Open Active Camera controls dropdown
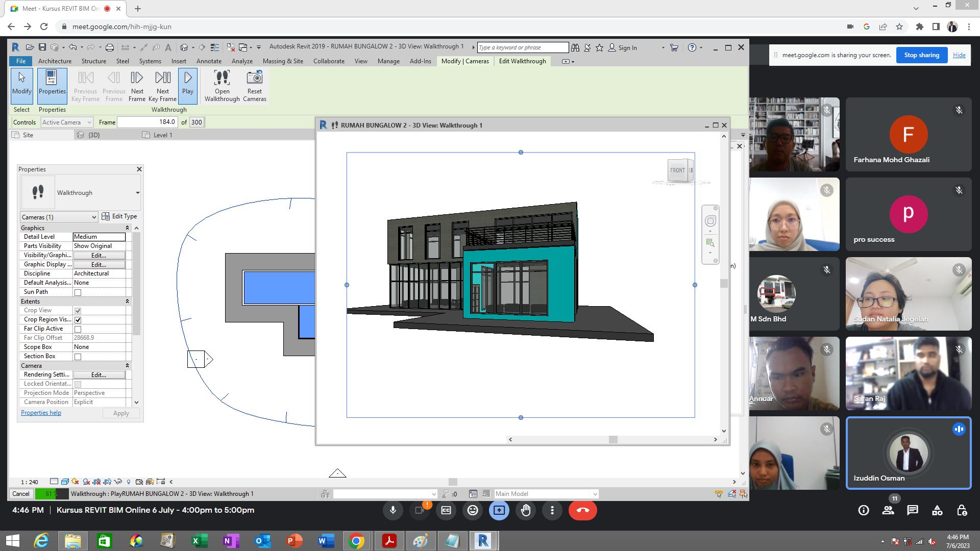 click(66, 122)
